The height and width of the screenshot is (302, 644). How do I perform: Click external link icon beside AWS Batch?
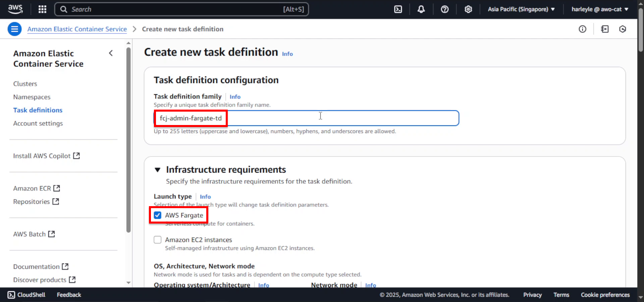pyautogui.click(x=51, y=234)
